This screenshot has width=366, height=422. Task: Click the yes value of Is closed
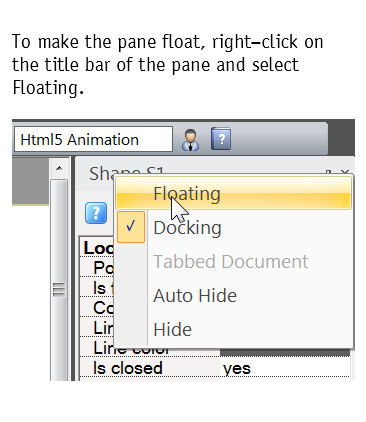tap(237, 368)
